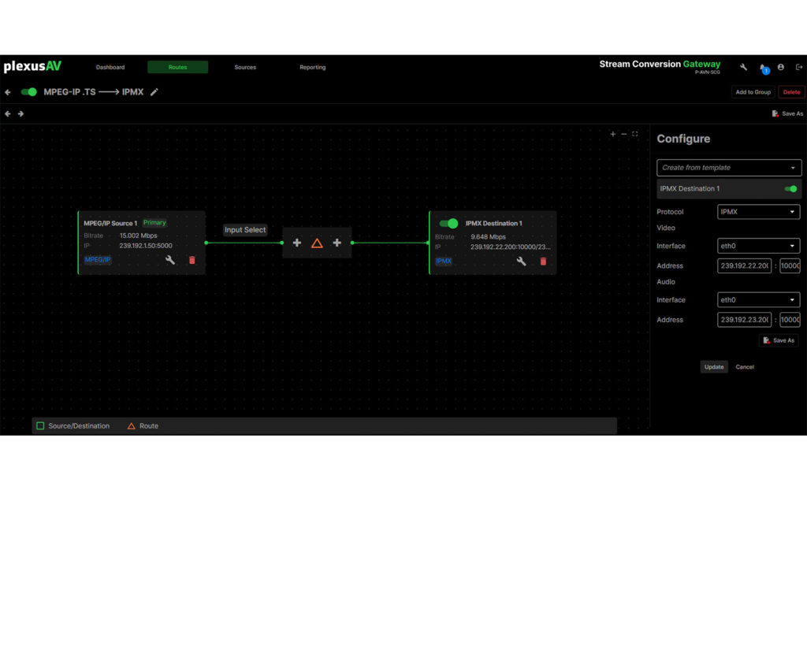Image resolution: width=807 pixels, height=672 pixels.
Task: Add output with right plus icon
Action: [x=337, y=243]
